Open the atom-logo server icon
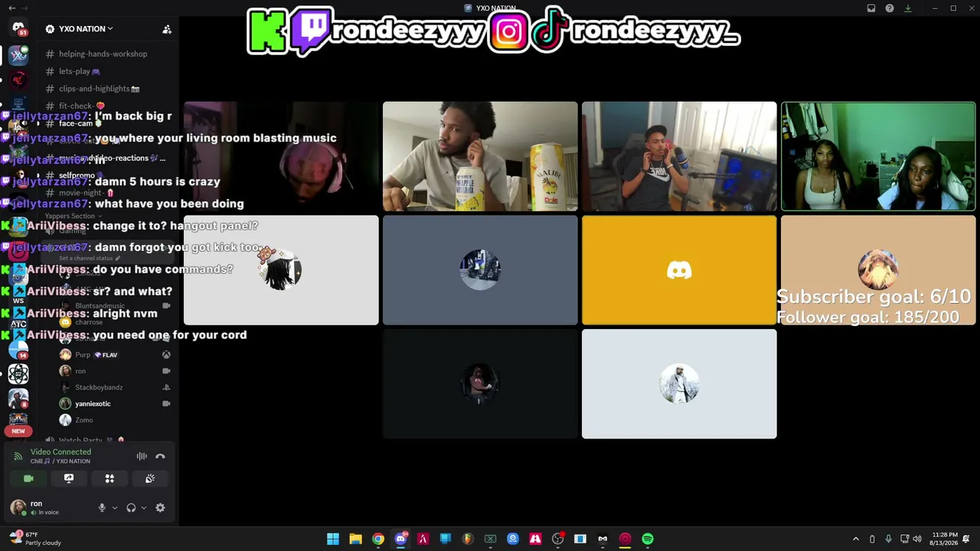This screenshot has height=551, width=980. 18,373
